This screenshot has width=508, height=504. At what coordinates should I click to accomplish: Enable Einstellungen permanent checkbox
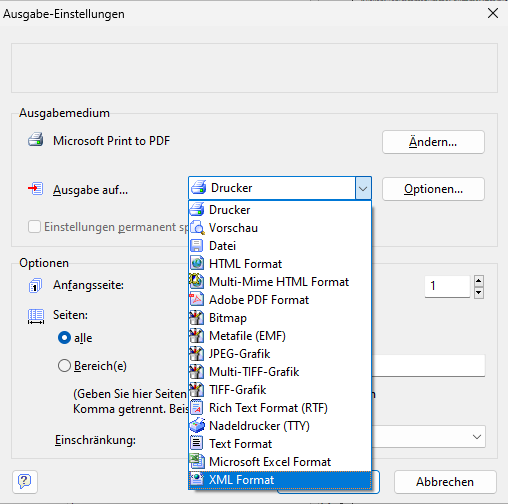(x=34, y=227)
